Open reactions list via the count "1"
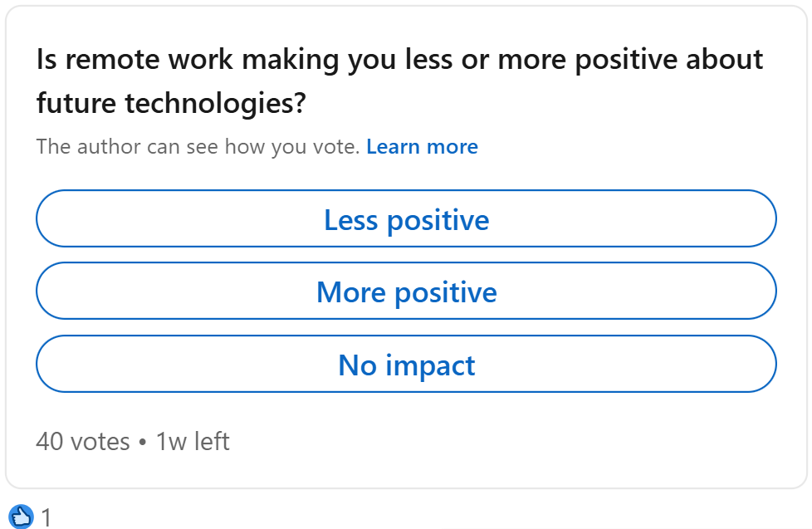 [x=46, y=518]
